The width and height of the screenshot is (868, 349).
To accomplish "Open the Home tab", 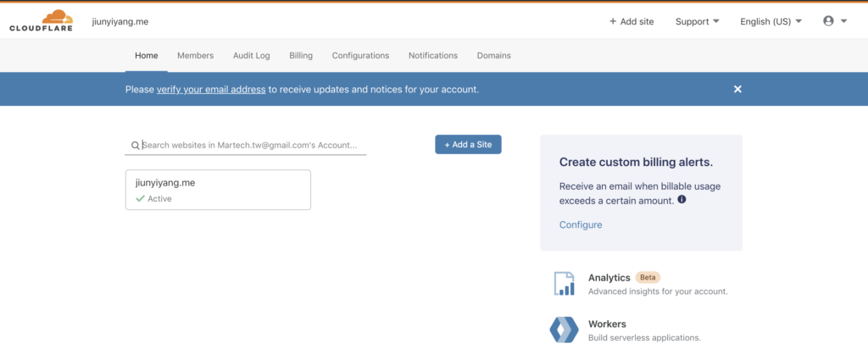I will [147, 55].
